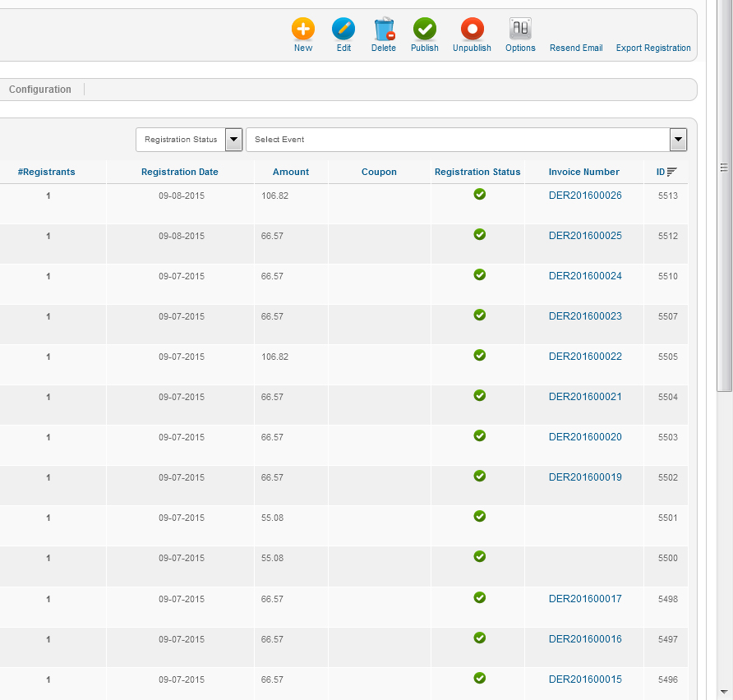Sort by Amount column header
The width and height of the screenshot is (733, 700).
pyautogui.click(x=291, y=172)
